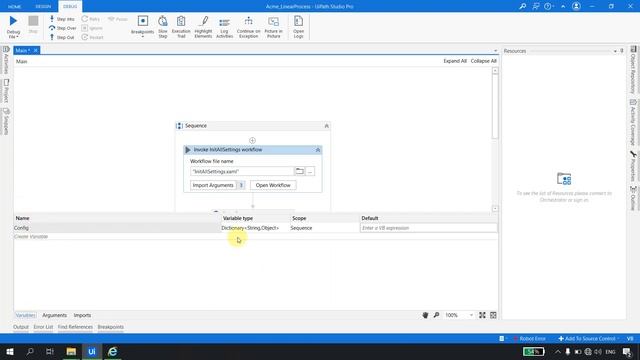
Task: Close the Main workflow tab
Action: pos(36,50)
